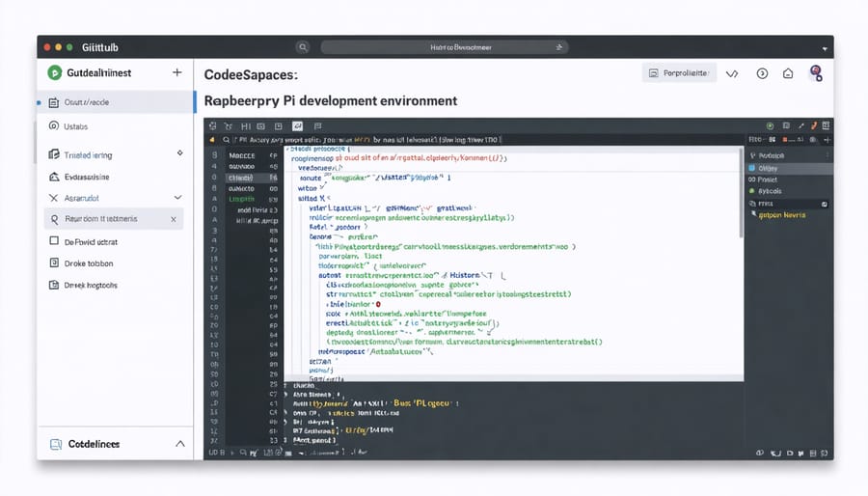Toggle the diamond marker beside Trialed iering

[x=180, y=152]
